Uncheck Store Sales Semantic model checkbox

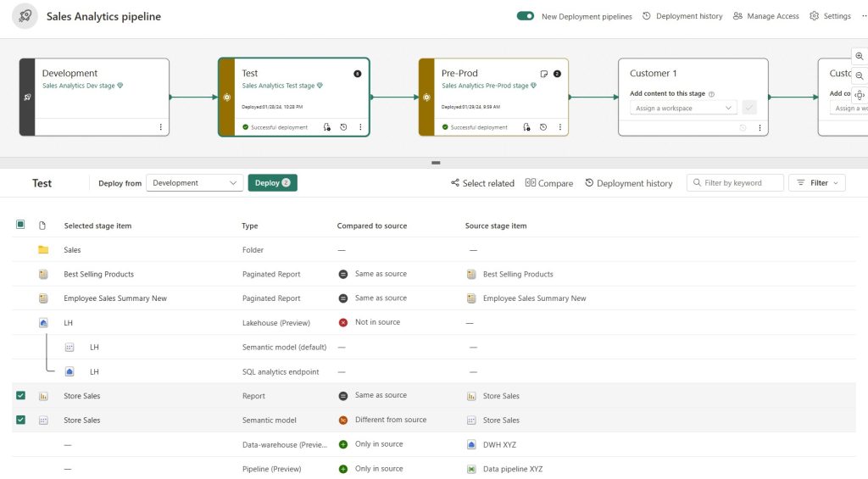(20, 420)
